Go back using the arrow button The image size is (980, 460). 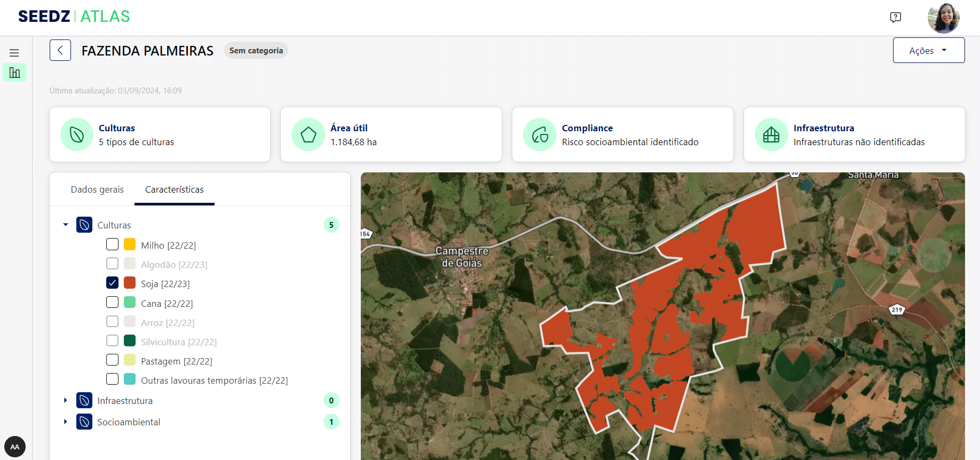click(x=60, y=50)
